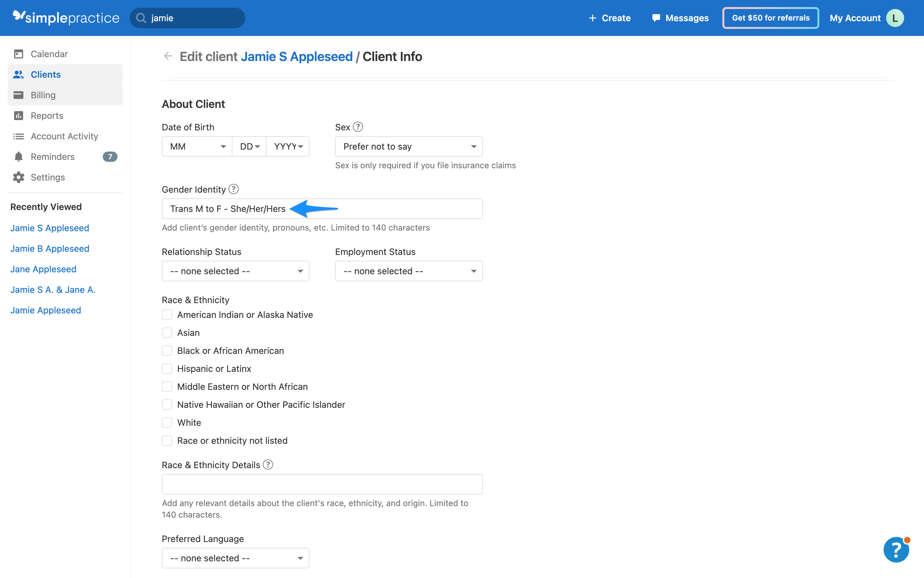Open the Calendar from the sidebar
This screenshot has width=924, height=578.
48,54
